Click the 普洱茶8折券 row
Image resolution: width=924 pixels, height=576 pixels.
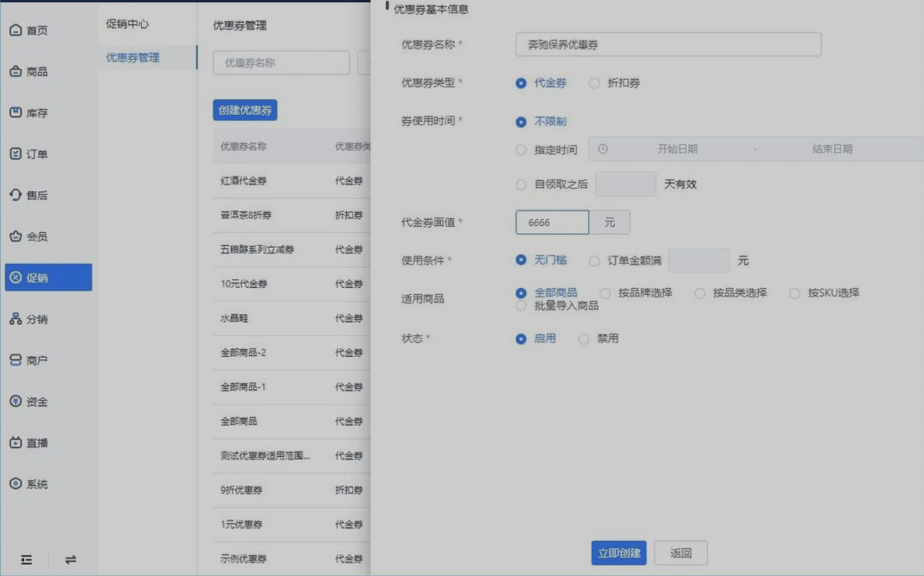(x=291, y=215)
